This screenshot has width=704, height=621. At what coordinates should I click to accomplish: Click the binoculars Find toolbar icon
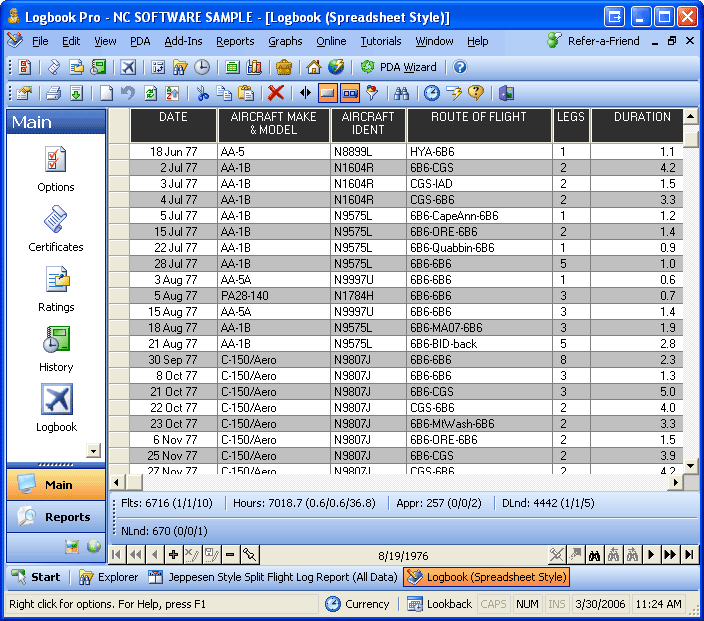(401, 93)
